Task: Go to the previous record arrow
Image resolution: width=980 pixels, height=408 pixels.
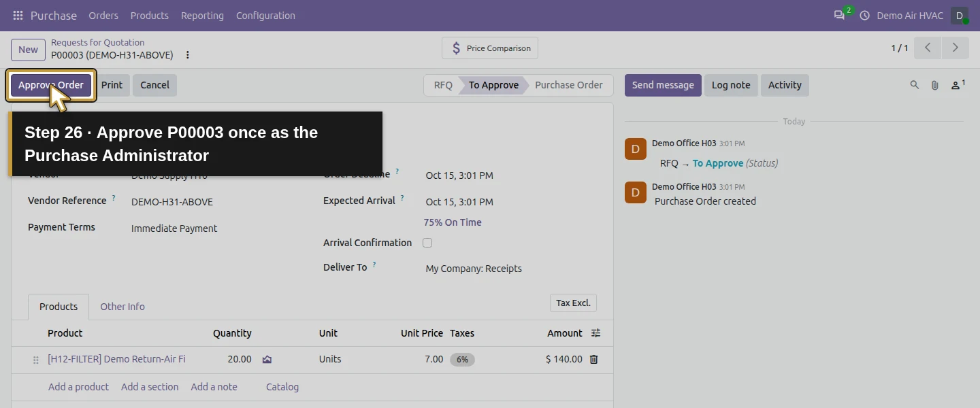Action: pos(928,48)
